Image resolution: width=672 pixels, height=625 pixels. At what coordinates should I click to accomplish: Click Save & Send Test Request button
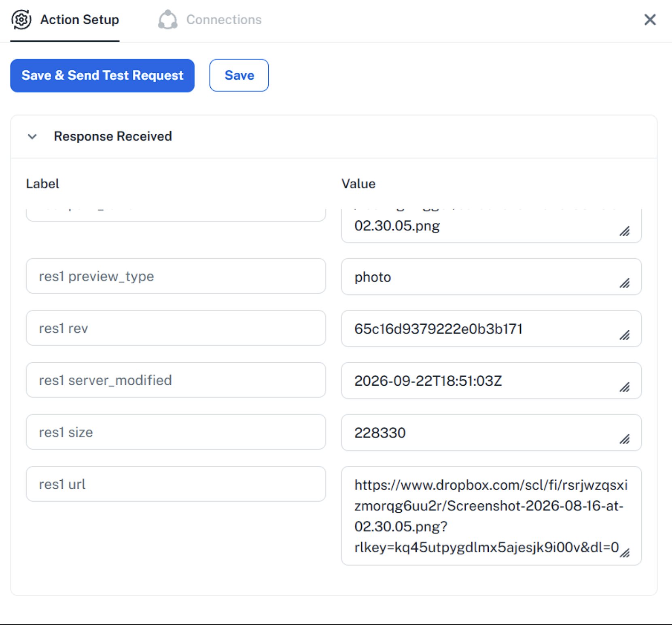click(x=102, y=76)
